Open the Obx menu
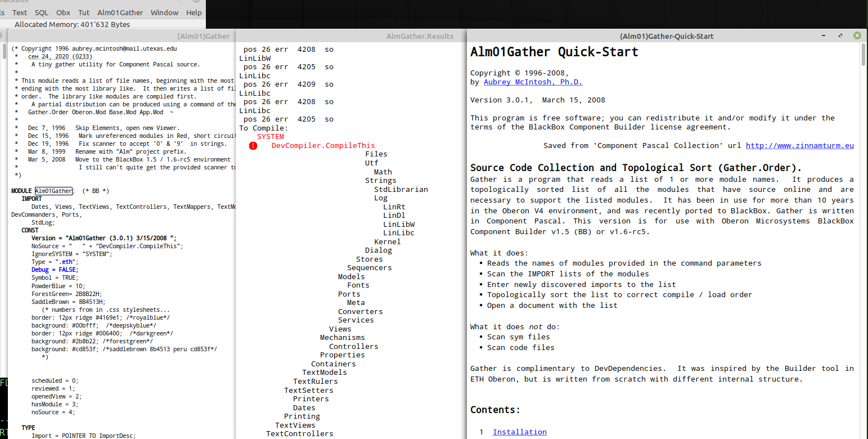 64,12
